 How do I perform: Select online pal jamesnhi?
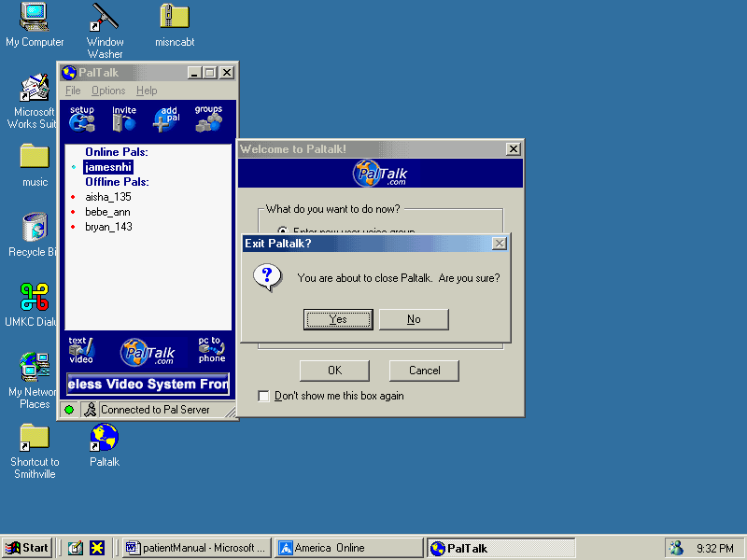(108, 167)
